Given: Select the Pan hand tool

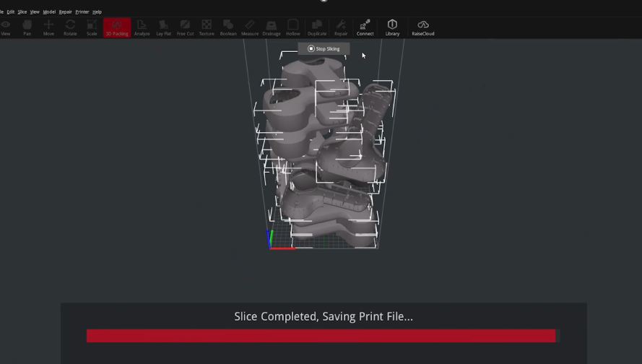Looking at the screenshot, I should pyautogui.click(x=27, y=28).
